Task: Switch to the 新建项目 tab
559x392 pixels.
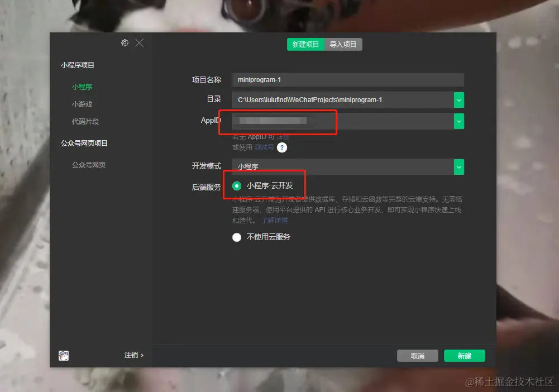Action: pyautogui.click(x=305, y=45)
